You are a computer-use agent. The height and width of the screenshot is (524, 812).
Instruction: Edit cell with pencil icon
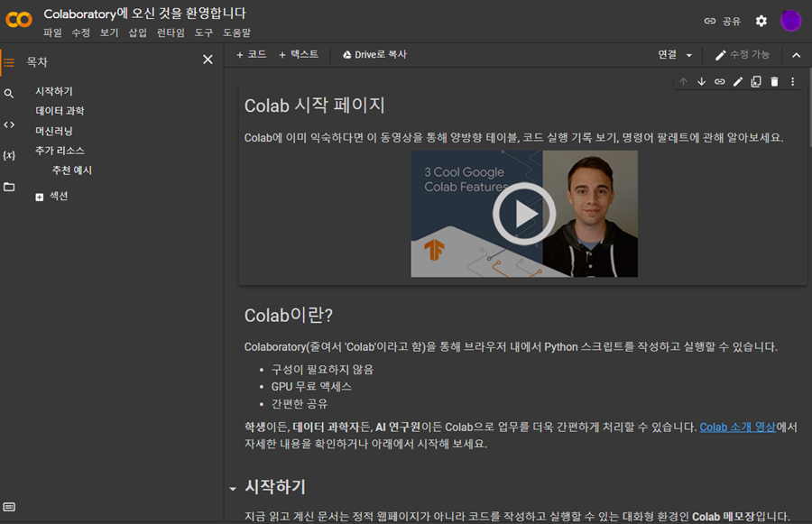click(738, 82)
